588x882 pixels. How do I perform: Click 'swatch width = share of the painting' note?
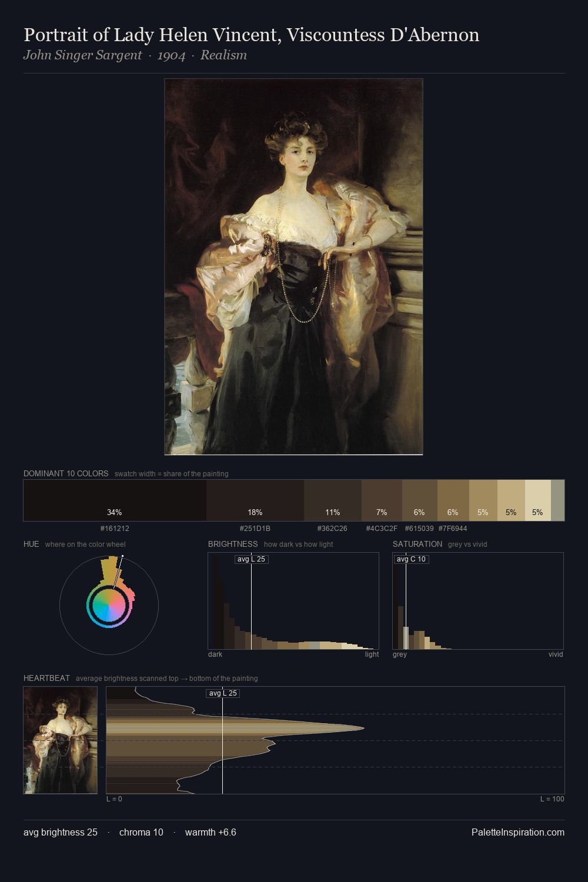pyautogui.click(x=172, y=474)
